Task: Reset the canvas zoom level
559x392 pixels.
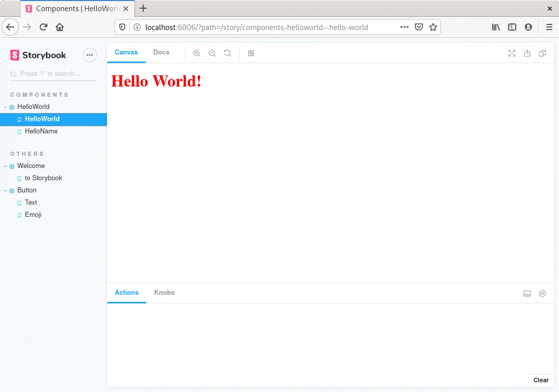Action: 227,53
